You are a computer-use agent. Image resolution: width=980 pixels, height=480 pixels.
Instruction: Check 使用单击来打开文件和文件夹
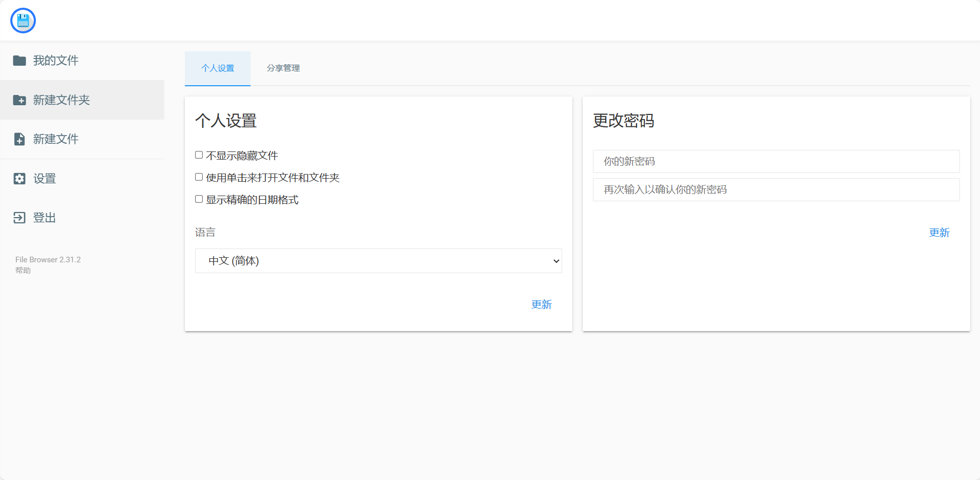click(x=199, y=177)
